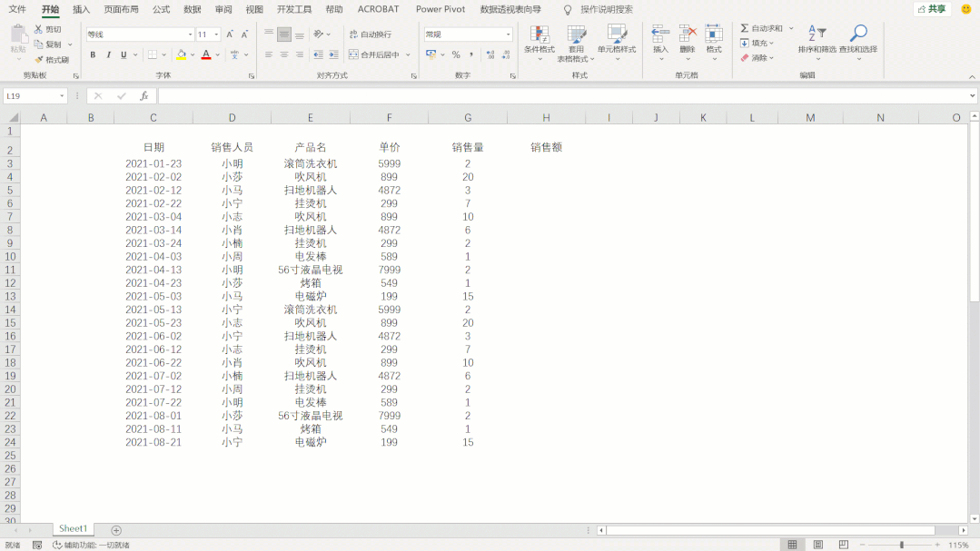The image size is (980, 551).
Task: Click Delete cells (删除) icon
Action: pyautogui.click(x=688, y=43)
